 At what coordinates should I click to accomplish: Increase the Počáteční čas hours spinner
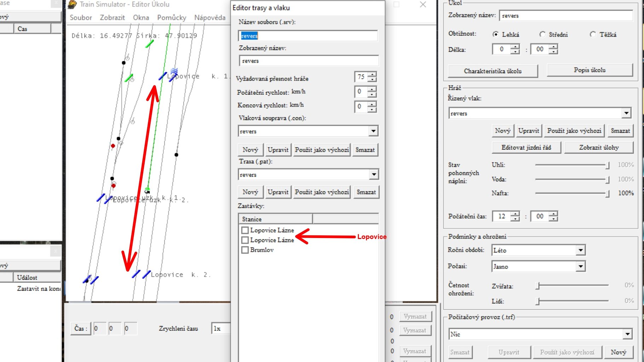pyautogui.click(x=515, y=214)
